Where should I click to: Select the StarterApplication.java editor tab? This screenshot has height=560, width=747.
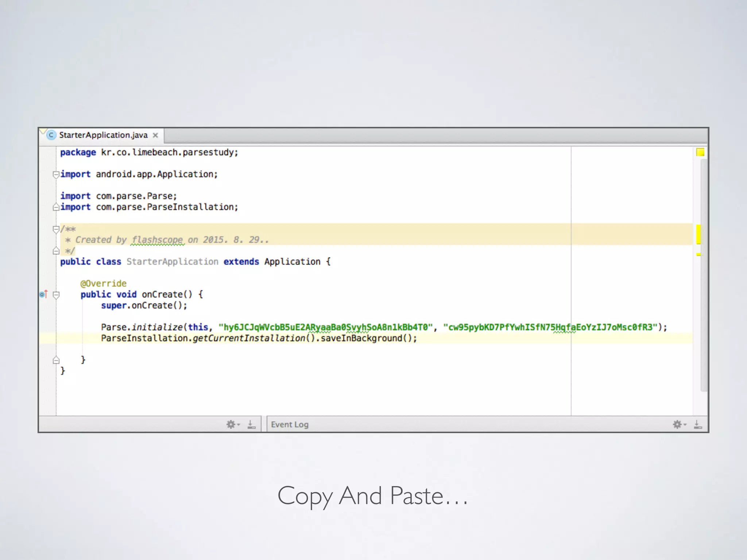click(101, 135)
